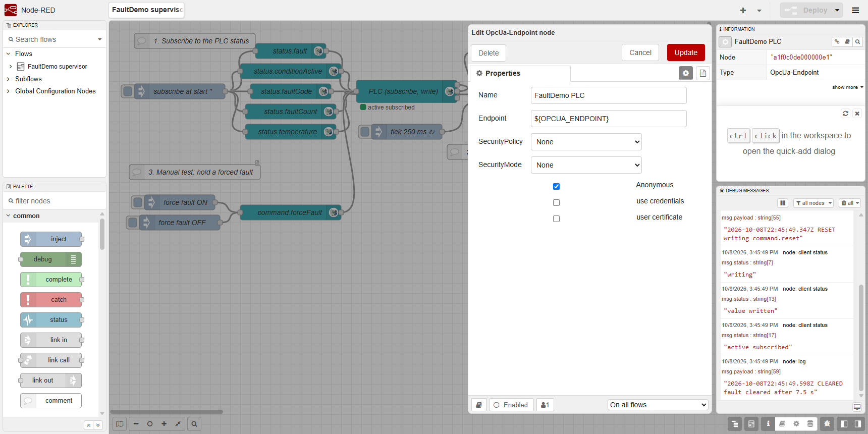This screenshot has height=434, width=868.
Task: Pause the debug message output
Action: [783, 203]
